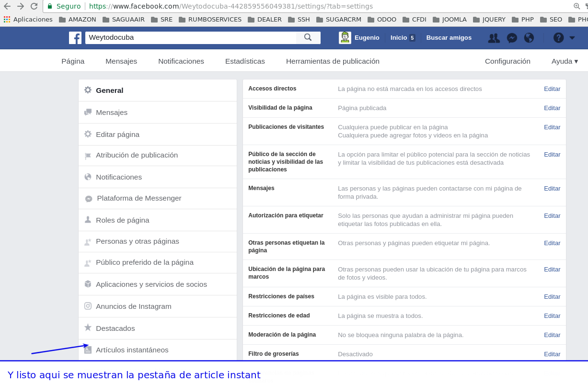The height and width of the screenshot is (384, 588).
Task: Open the SRE bookmark folder
Action: 161,20
